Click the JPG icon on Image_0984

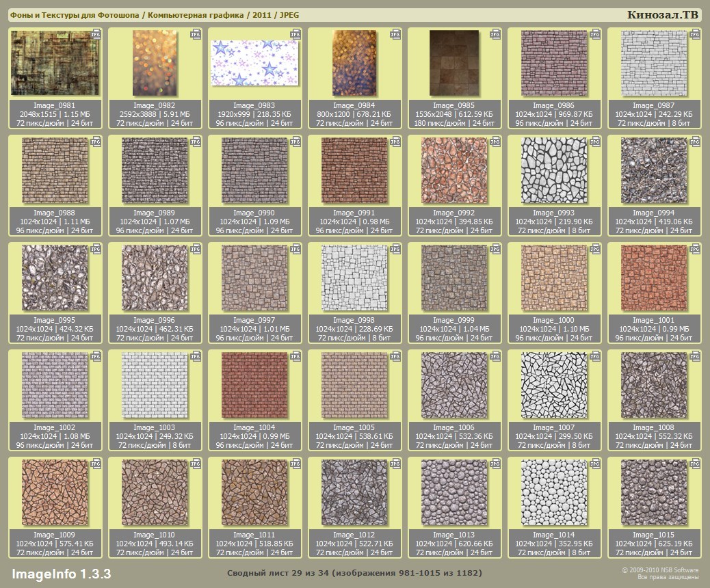coord(396,34)
